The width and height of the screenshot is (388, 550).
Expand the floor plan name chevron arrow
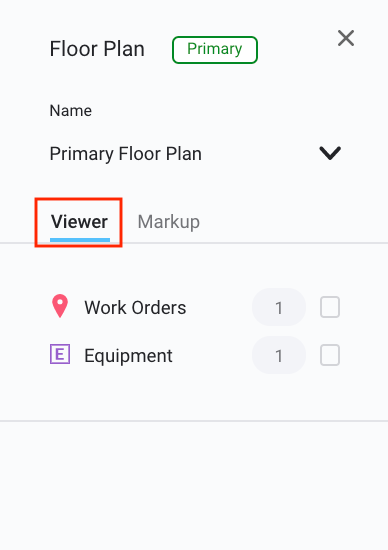pyautogui.click(x=330, y=153)
